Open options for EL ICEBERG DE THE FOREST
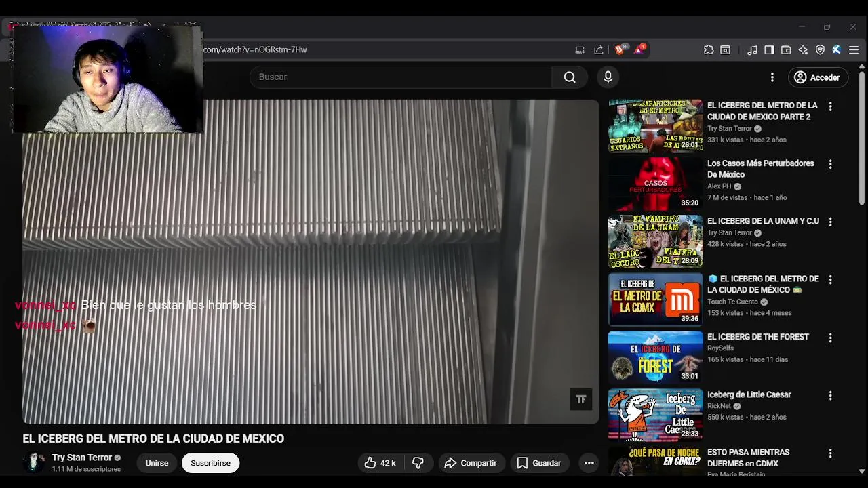Image resolution: width=868 pixels, height=488 pixels. tap(830, 338)
